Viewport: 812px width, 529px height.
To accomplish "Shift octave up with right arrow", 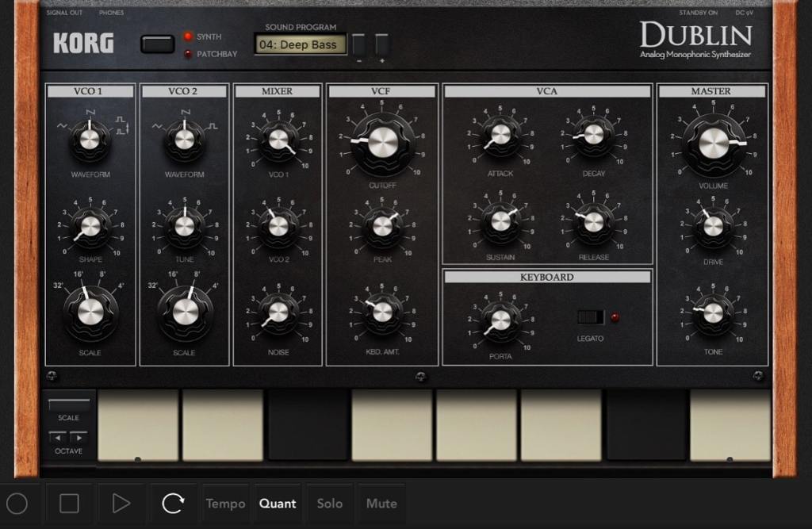I will [x=79, y=437].
